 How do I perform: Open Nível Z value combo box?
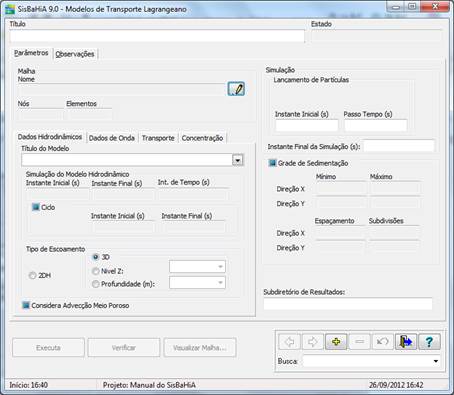(x=197, y=266)
